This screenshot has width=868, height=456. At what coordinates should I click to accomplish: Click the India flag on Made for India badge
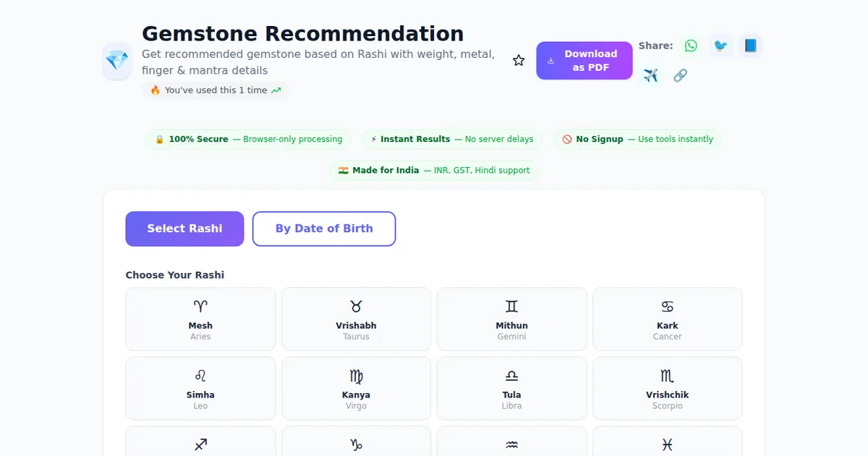(344, 170)
